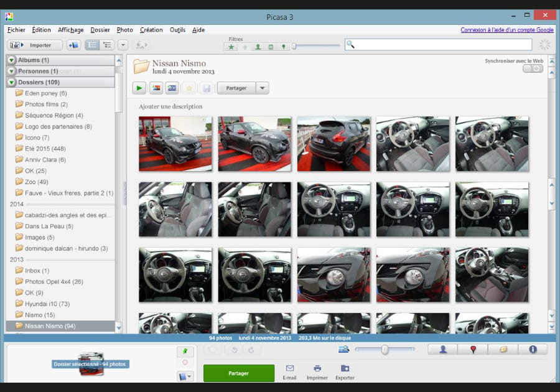
Task: Open the Création menu
Action: tap(151, 30)
